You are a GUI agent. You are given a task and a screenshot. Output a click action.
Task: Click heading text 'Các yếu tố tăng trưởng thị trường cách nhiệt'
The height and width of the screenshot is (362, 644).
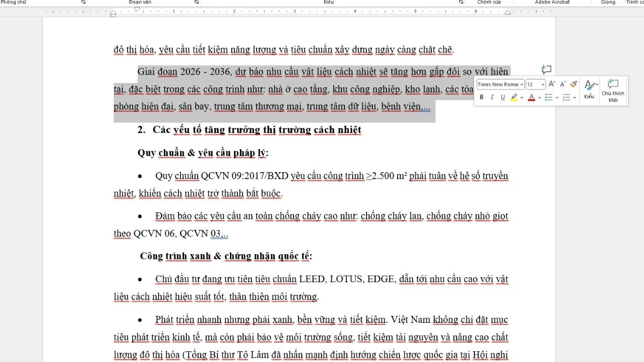pos(257,130)
